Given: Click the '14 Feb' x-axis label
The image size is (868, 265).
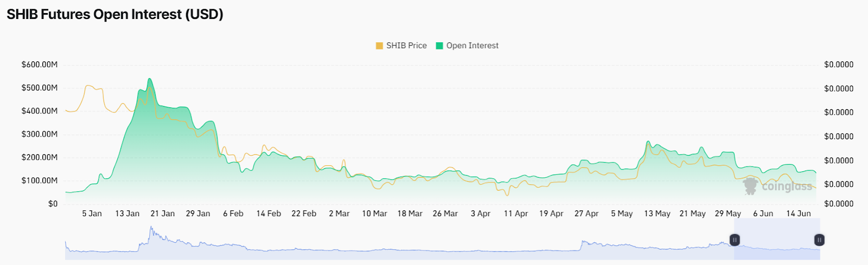Looking at the screenshot, I should (269, 214).
